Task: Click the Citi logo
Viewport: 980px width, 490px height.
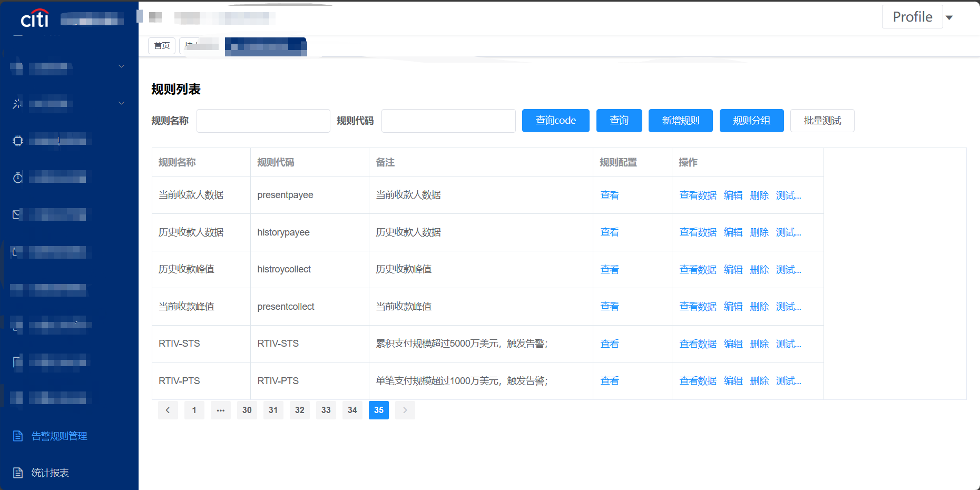Action: pyautogui.click(x=35, y=18)
